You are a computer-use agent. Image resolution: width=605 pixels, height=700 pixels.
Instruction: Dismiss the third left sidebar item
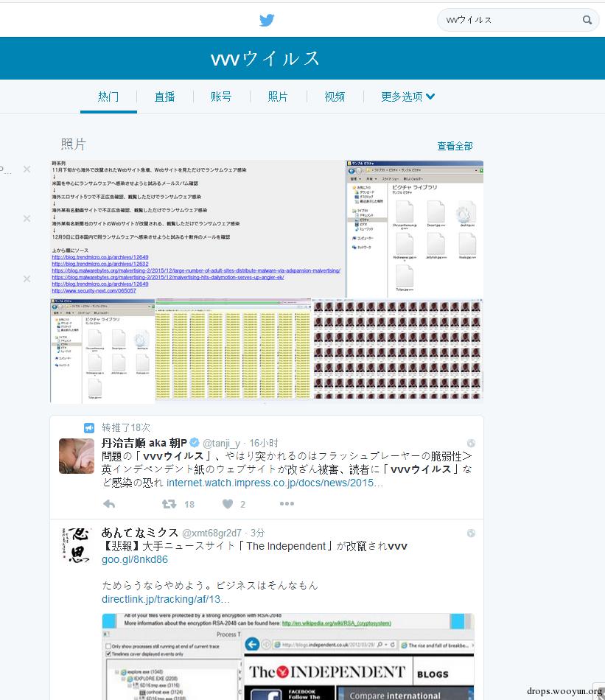pyautogui.click(x=27, y=279)
